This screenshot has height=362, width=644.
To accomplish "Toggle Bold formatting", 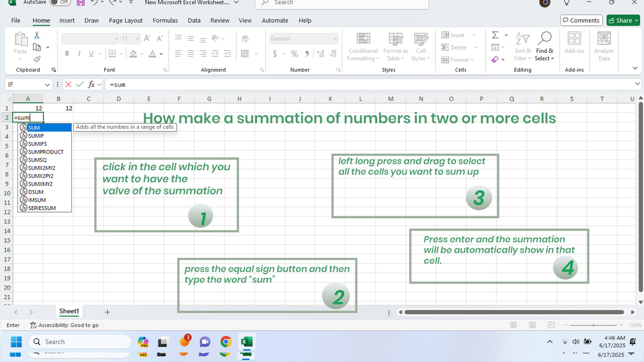I will point(67,54).
